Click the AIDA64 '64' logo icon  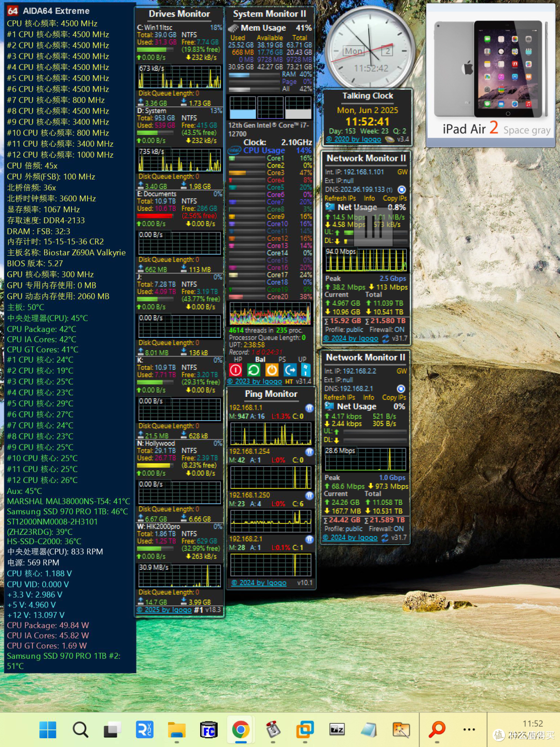coord(13,11)
